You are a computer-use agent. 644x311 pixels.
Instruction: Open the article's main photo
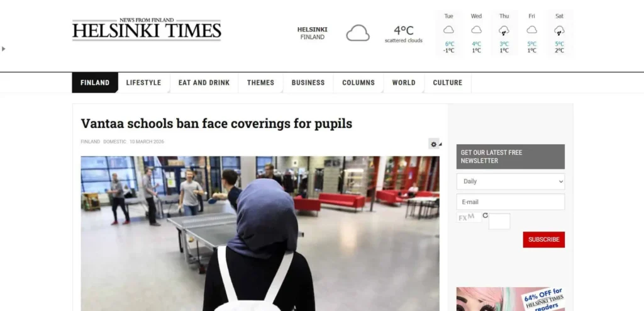[260, 233]
